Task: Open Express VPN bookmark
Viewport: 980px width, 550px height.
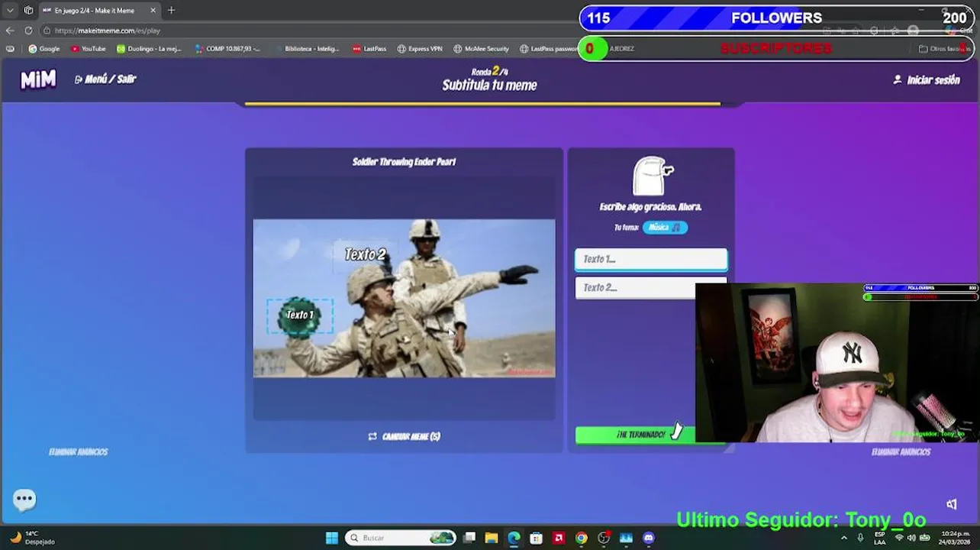Action: 420,49
